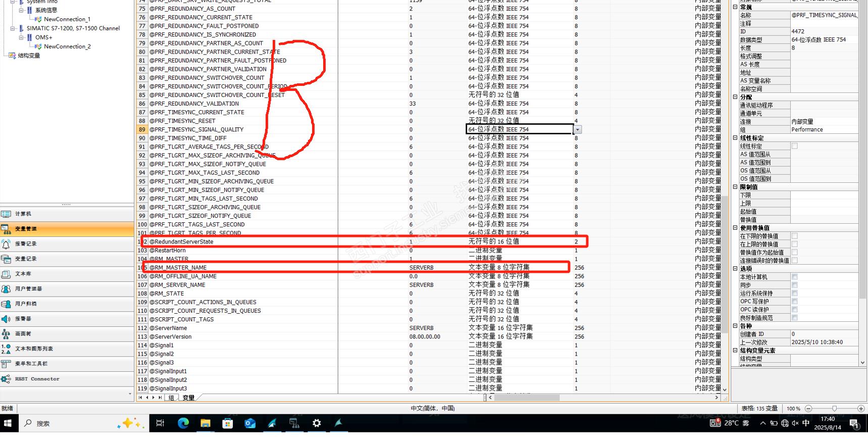Toggle 在下限的替换值 checkbox
The width and height of the screenshot is (868, 437).
click(x=795, y=236)
